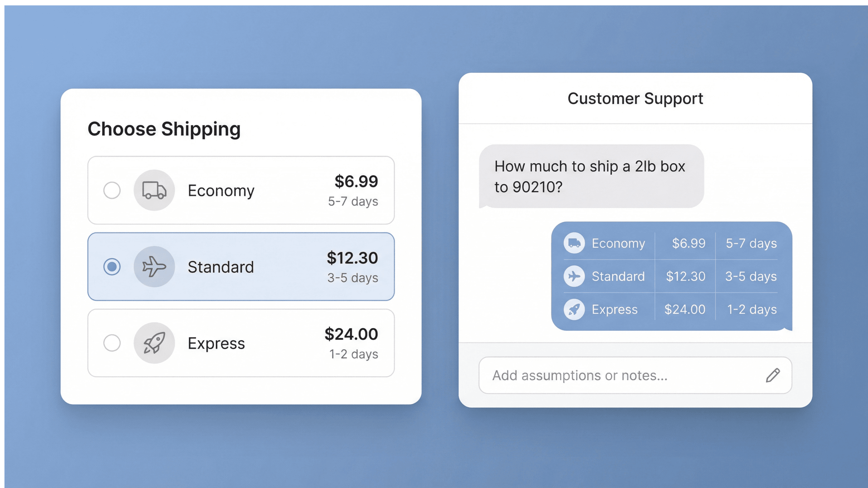Click the truck icon in chat reply

tap(574, 243)
